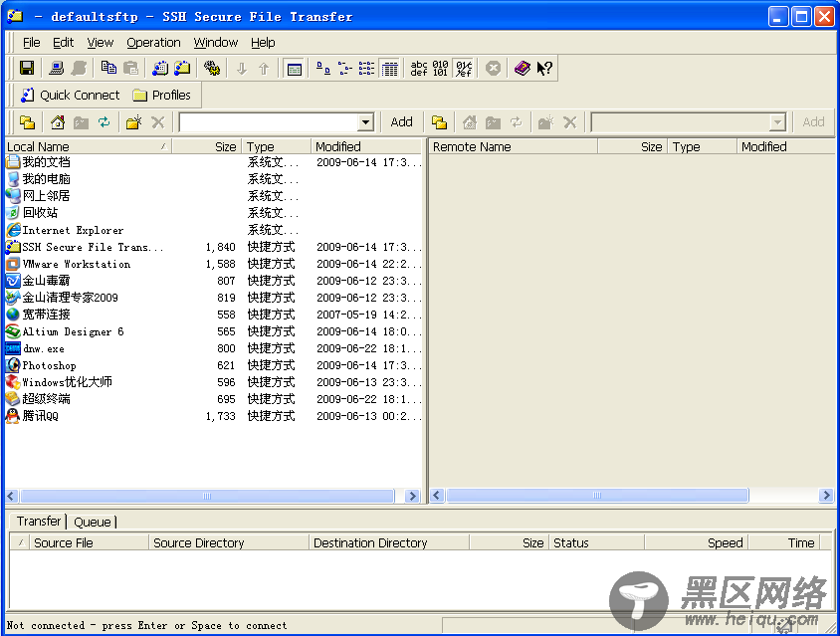
Task: Click the Save floppy disk icon
Action: 27,68
